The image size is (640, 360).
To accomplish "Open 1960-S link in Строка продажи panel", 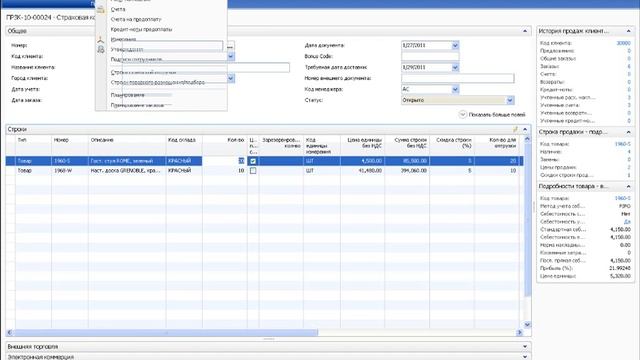I will coord(623,144).
